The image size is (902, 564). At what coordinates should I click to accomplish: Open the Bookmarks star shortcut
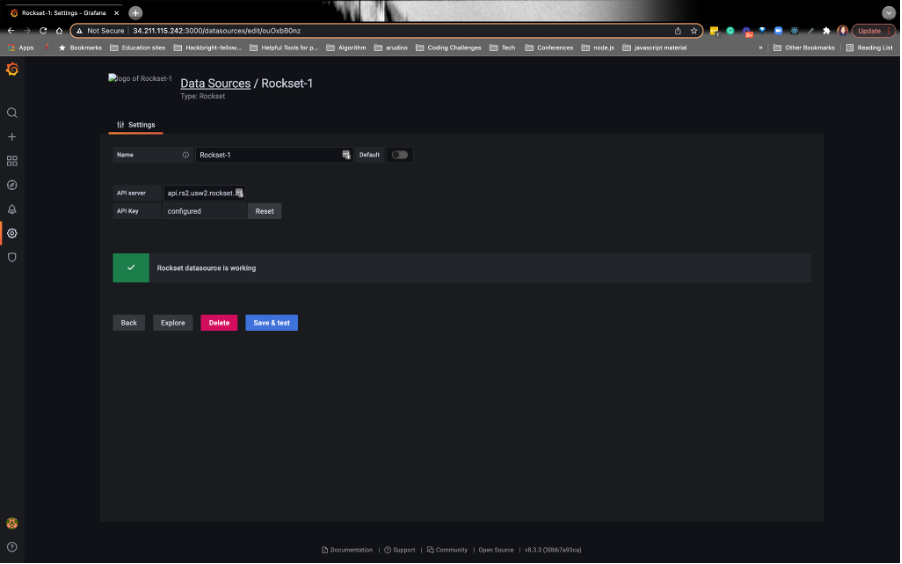coord(80,48)
